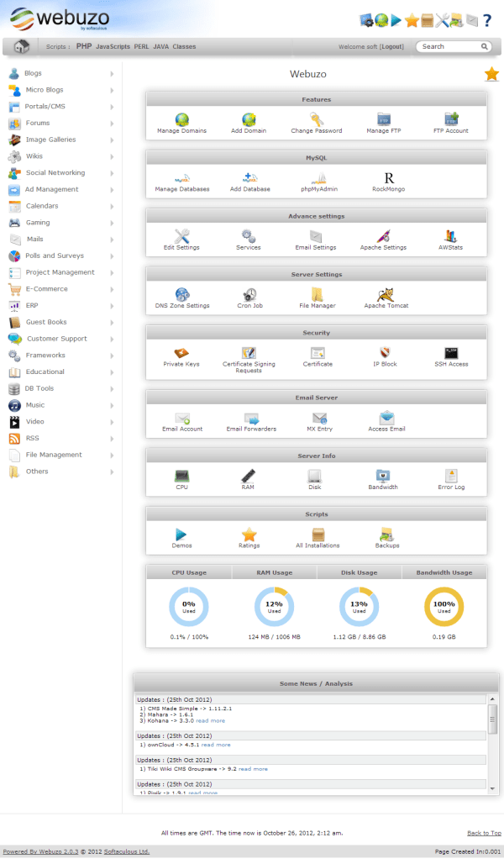Open Backups icon in Scripts
This screenshot has width=504, height=864.
[x=386, y=534]
